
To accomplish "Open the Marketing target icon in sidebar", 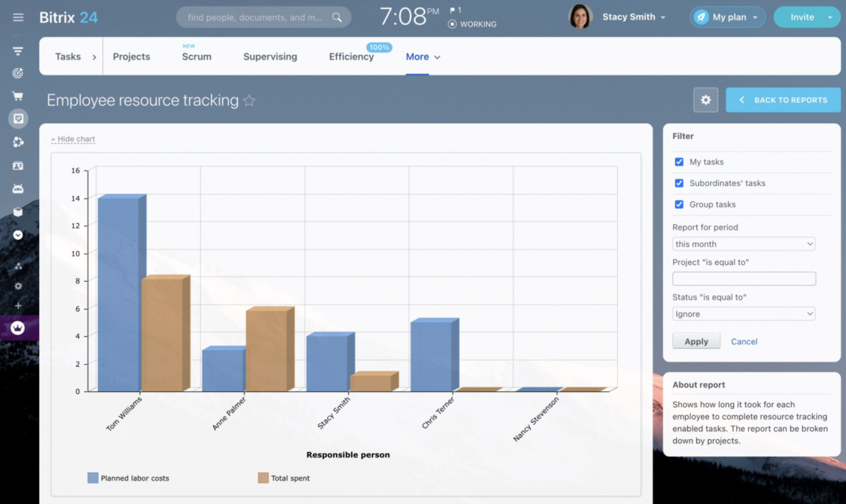I will click(18, 73).
